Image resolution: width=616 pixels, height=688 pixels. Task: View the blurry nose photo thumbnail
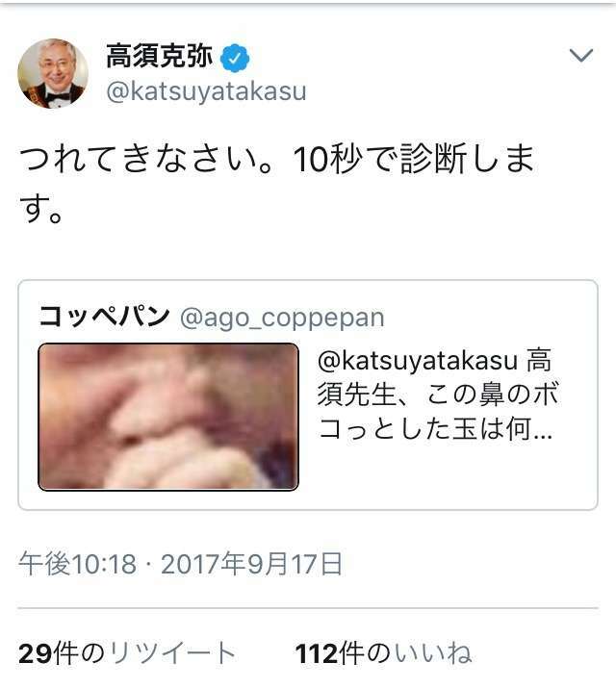(x=168, y=417)
